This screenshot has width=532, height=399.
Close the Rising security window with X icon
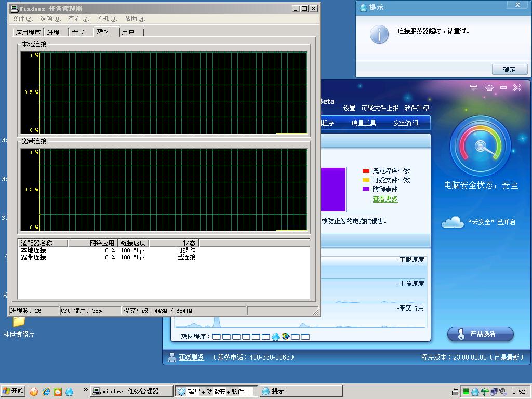click(x=517, y=87)
